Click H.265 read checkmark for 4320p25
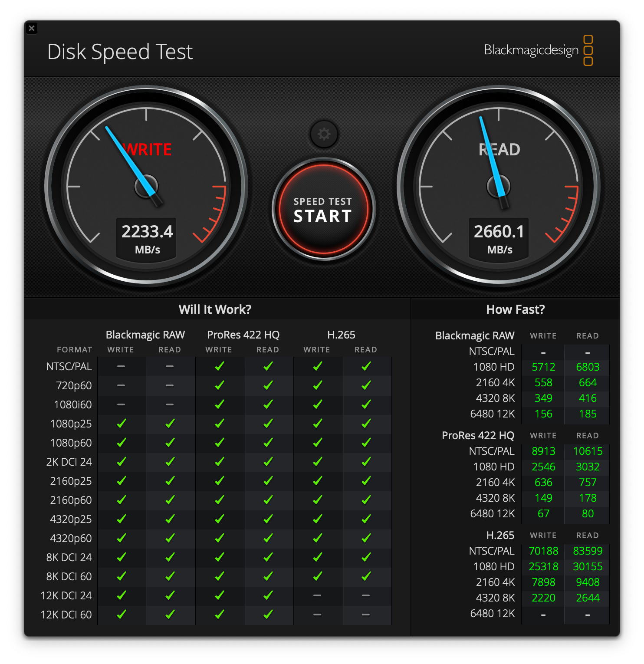 (x=366, y=519)
